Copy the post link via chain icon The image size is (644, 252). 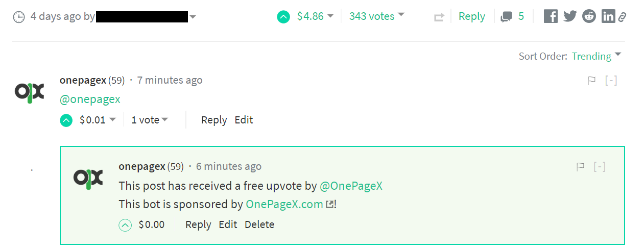click(x=622, y=17)
